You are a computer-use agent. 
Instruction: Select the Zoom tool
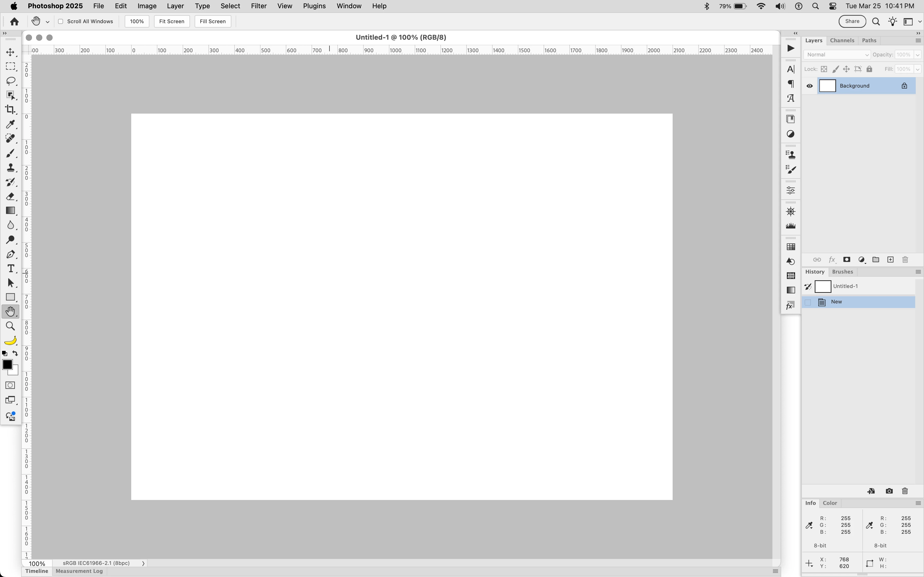click(10, 326)
